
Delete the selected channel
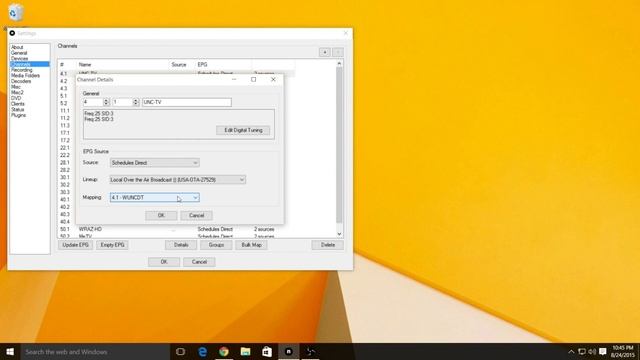(328, 245)
